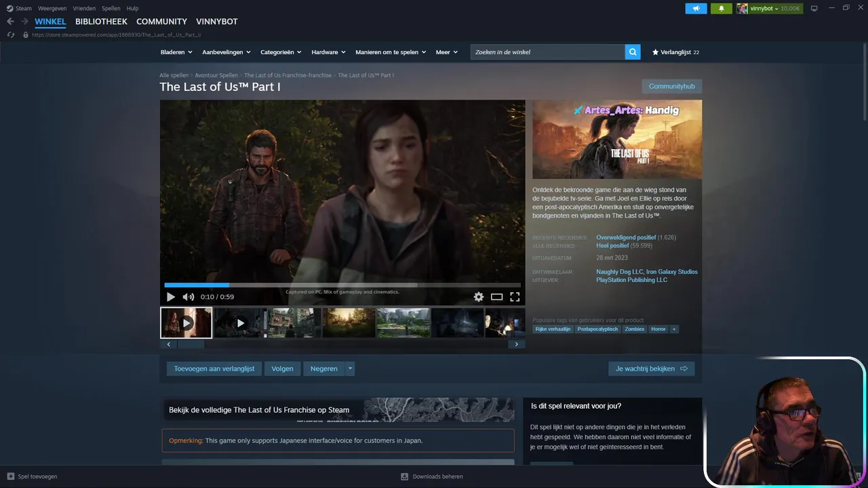Click the game header capsule image
The width and height of the screenshot is (868, 488).
coord(617,140)
